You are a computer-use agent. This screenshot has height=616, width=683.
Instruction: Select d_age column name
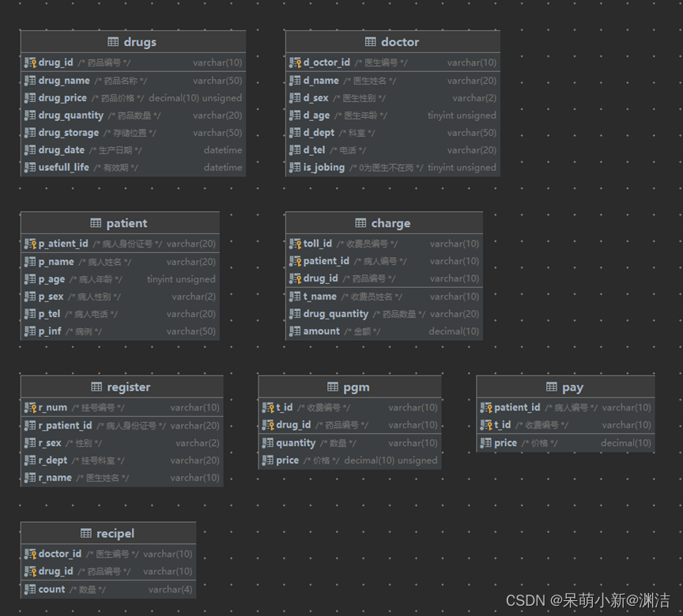click(317, 115)
